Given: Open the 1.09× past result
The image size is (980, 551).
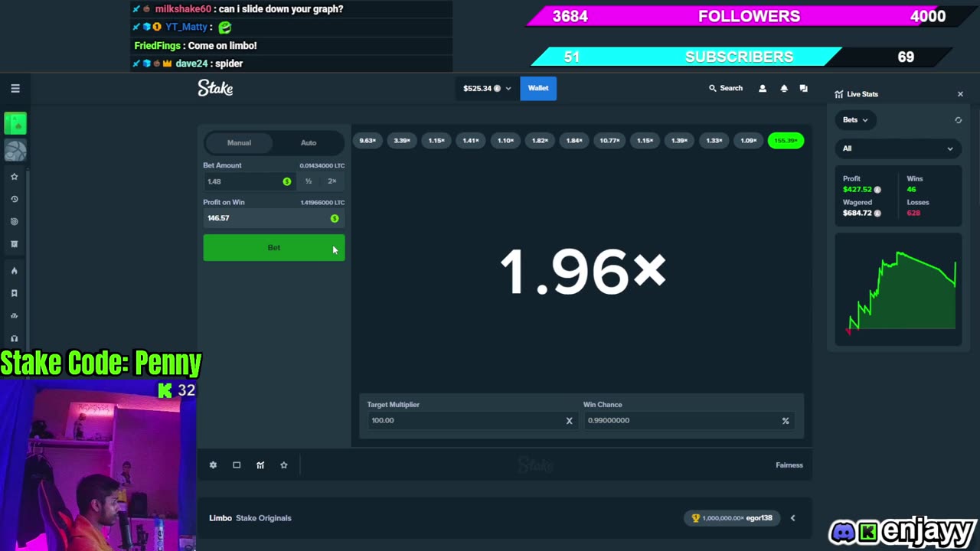Looking at the screenshot, I should (749, 141).
